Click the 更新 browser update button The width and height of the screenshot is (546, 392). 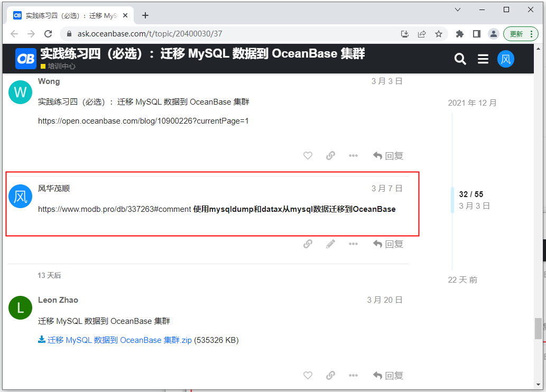point(521,34)
